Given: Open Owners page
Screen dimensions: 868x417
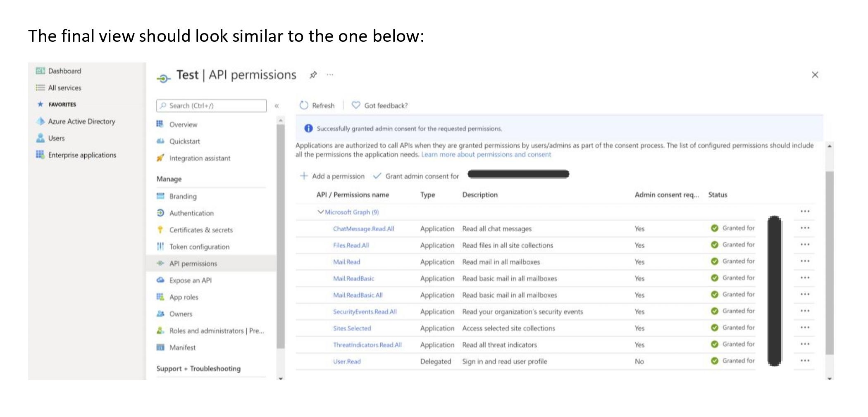Looking at the screenshot, I should [181, 314].
